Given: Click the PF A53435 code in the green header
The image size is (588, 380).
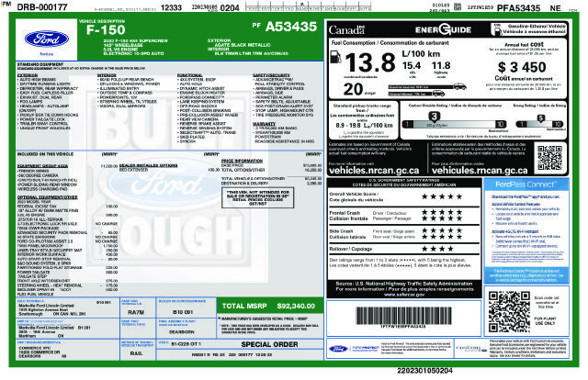Looking at the screenshot, I should (x=285, y=27).
